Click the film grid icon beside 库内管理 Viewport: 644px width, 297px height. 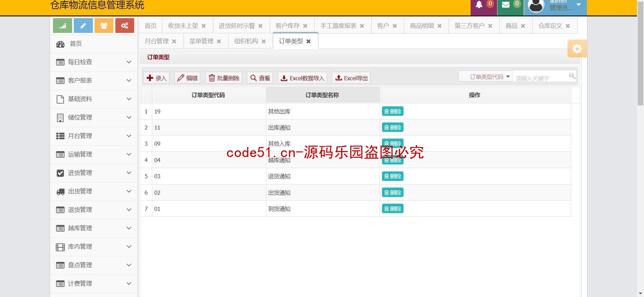(x=60, y=247)
